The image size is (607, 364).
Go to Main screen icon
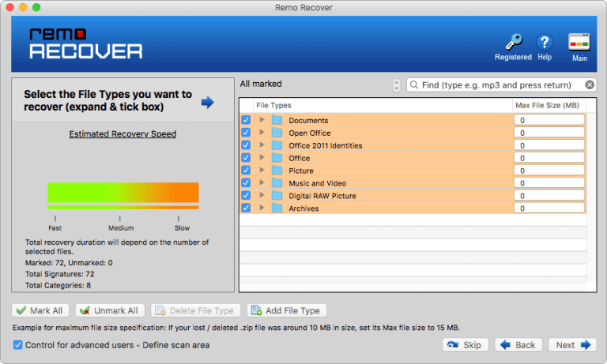(x=579, y=42)
